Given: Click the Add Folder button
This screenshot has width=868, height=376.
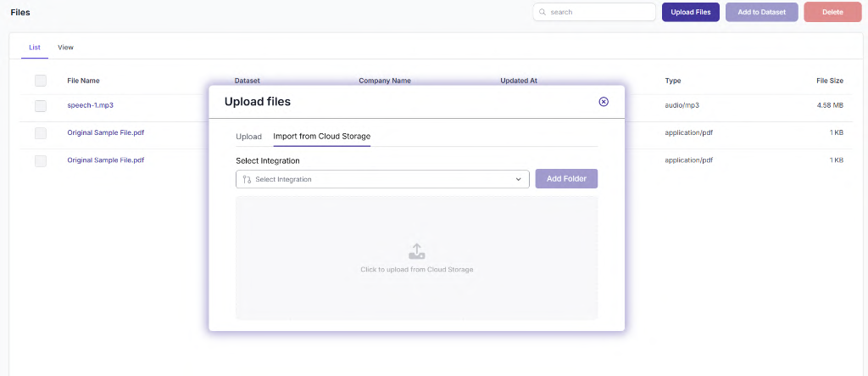Looking at the screenshot, I should coord(566,178).
